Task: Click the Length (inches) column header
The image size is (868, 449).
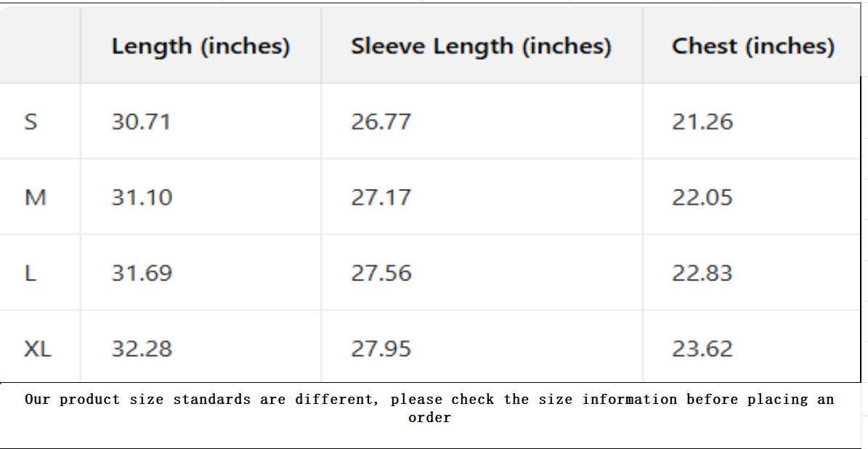Action: pyautogui.click(x=200, y=46)
